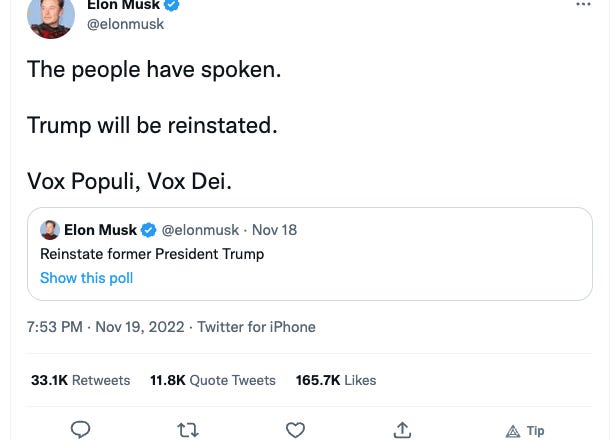The image size is (610, 440).
Task: View the 165.7K Likes list
Action: pos(336,380)
